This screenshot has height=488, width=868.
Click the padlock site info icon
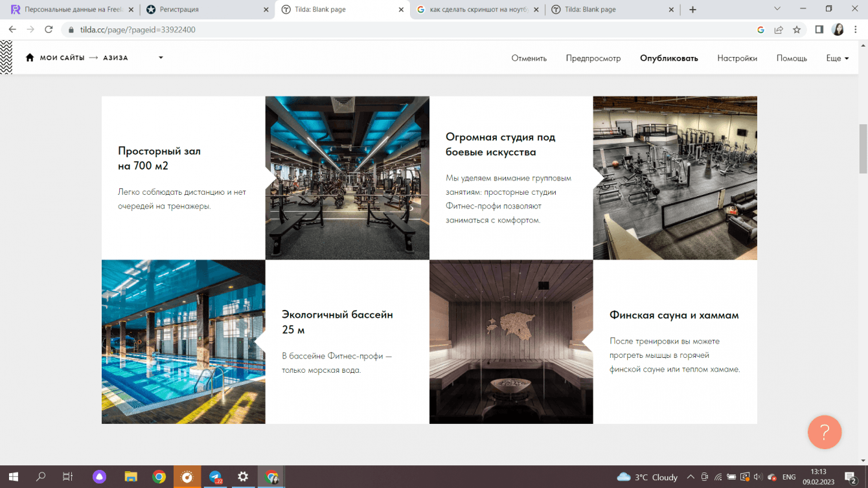pyautogui.click(x=71, y=30)
